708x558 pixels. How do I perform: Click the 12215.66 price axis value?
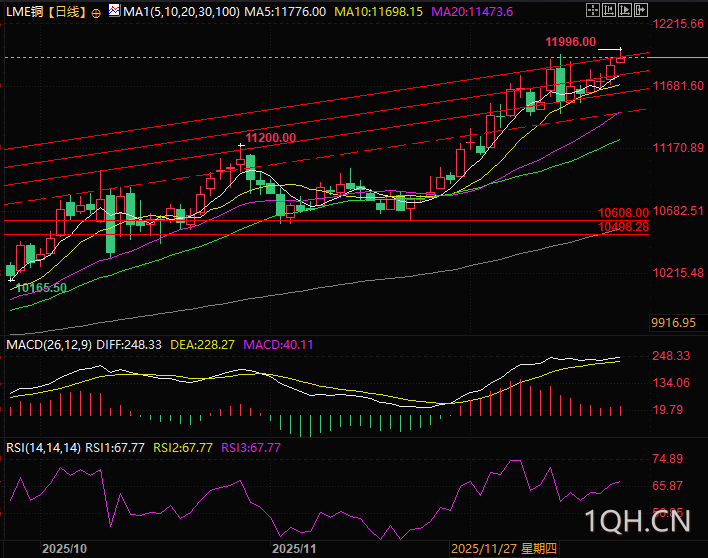click(x=678, y=23)
